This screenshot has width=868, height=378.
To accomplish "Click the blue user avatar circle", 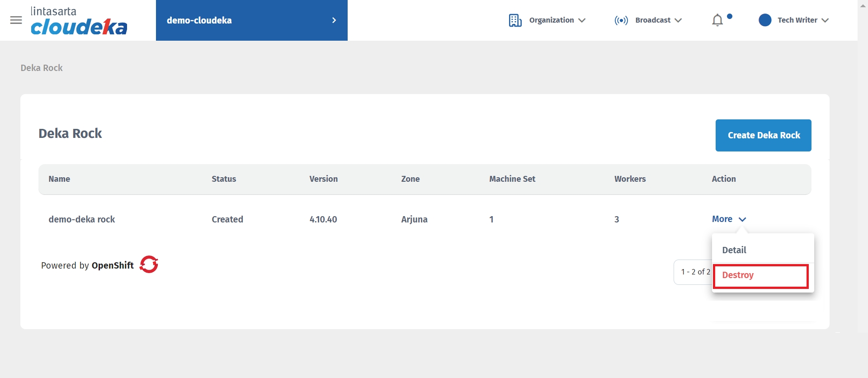I will coord(765,20).
